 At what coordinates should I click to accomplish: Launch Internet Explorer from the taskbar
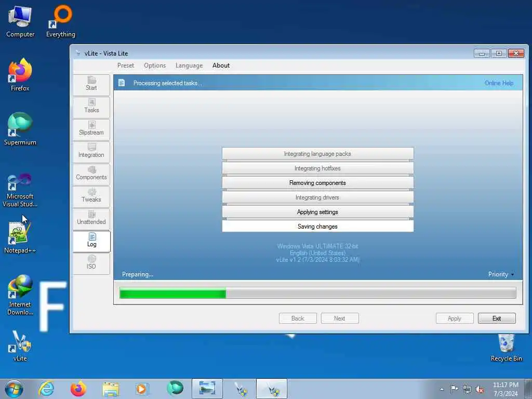pos(46,389)
